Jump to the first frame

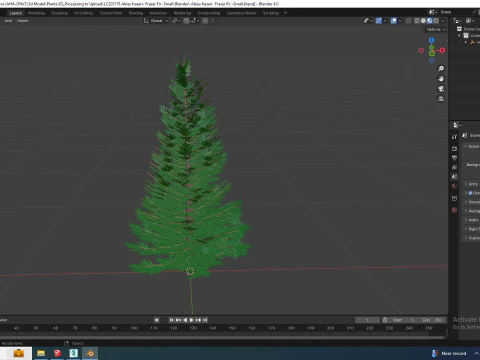coord(171,320)
